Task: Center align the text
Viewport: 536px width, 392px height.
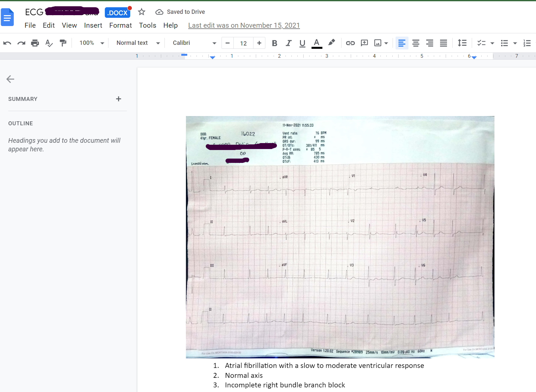Action: tap(416, 43)
